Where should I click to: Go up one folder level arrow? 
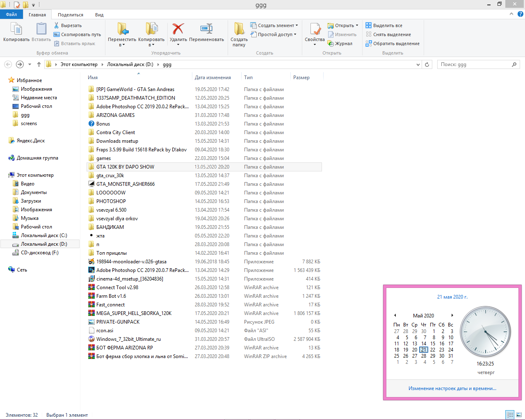(x=39, y=64)
